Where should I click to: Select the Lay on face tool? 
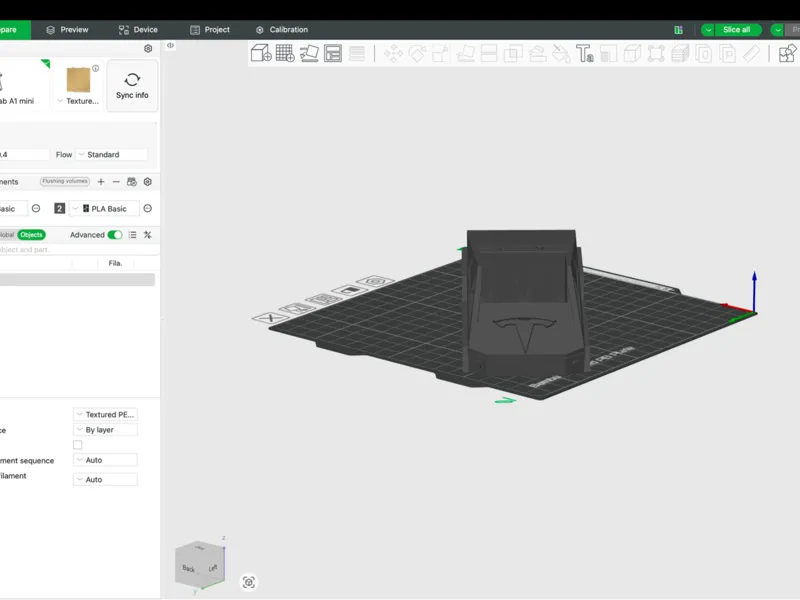coord(465,53)
